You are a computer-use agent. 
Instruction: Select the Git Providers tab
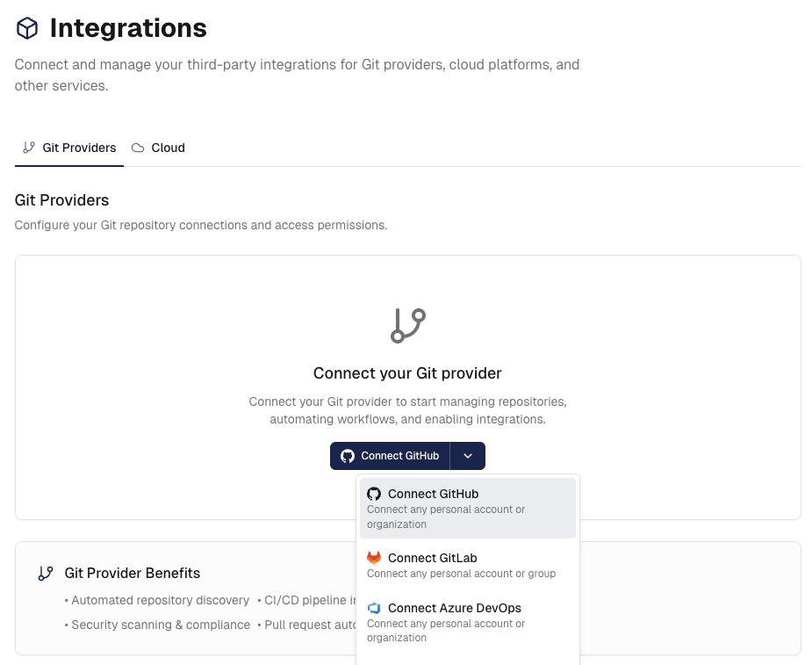click(x=69, y=148)
